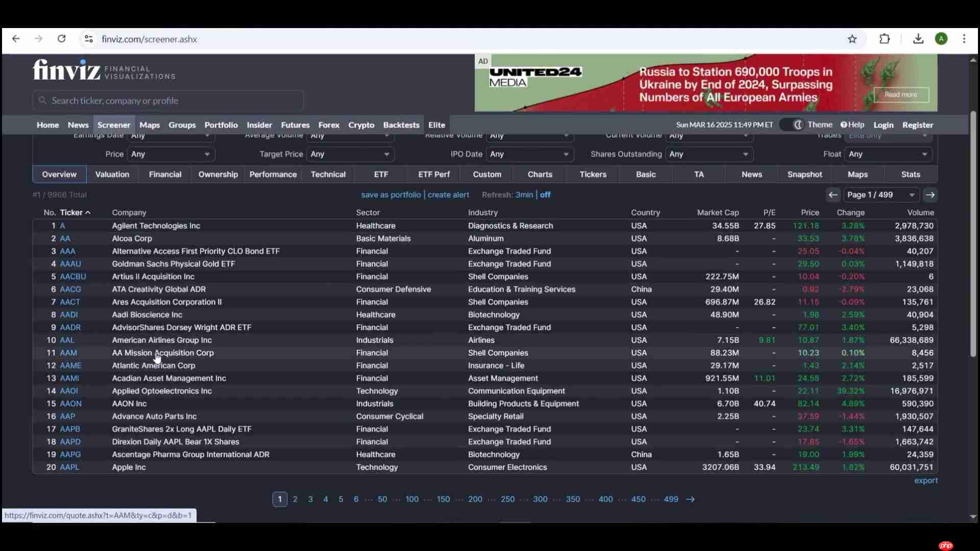Click the export link
The image size is (980, 551).
[926, 481]
